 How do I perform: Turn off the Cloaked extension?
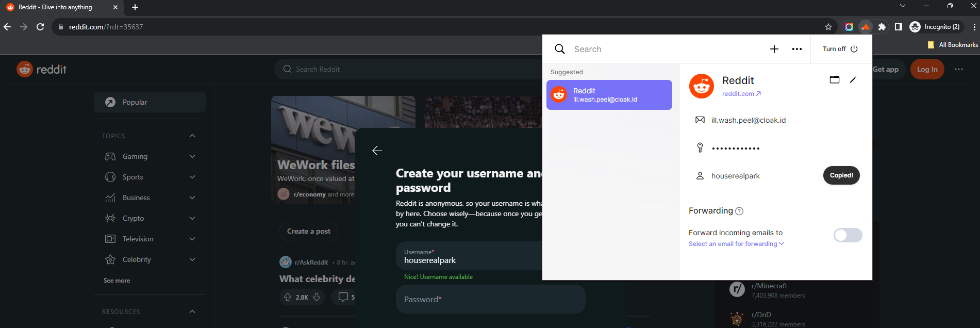[x=840, y=49]
